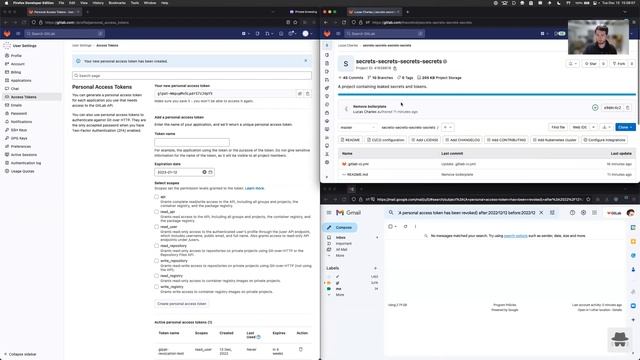Click Find file button
The image size is (640, 360).
click(558, 127)
